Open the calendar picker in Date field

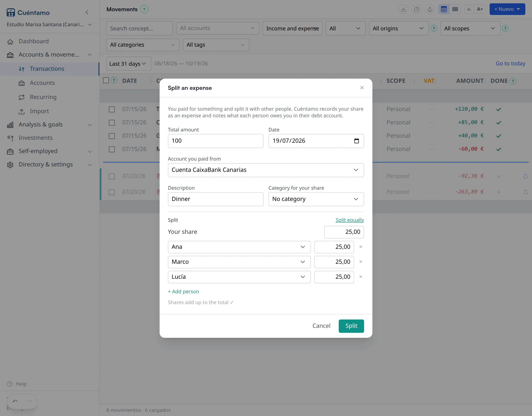(x=356, y=141)
